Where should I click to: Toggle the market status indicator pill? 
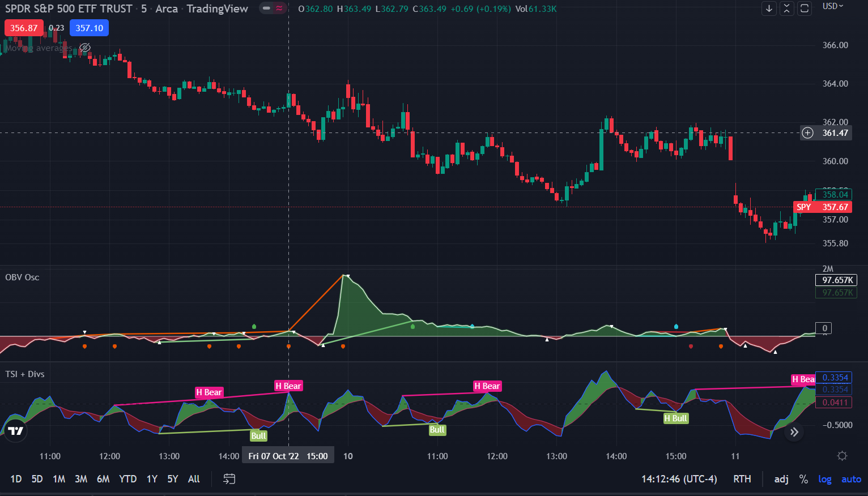(x=273, y=8)
